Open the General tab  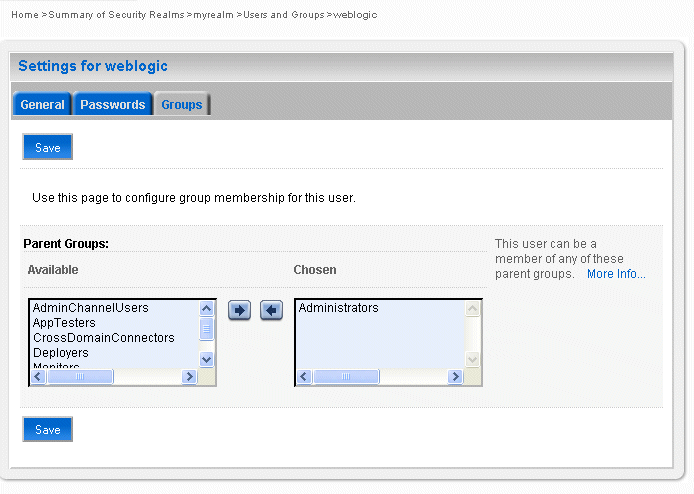tap(42, 104)
